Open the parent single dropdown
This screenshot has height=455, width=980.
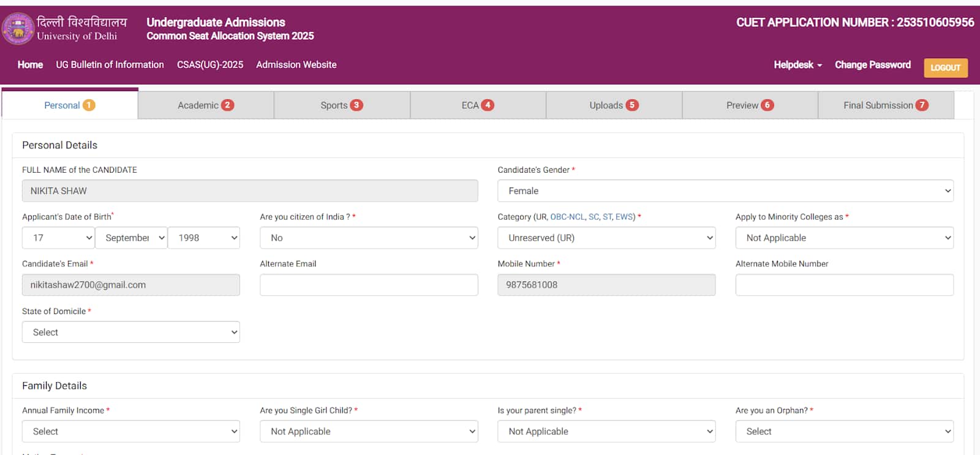click(606, 431)
